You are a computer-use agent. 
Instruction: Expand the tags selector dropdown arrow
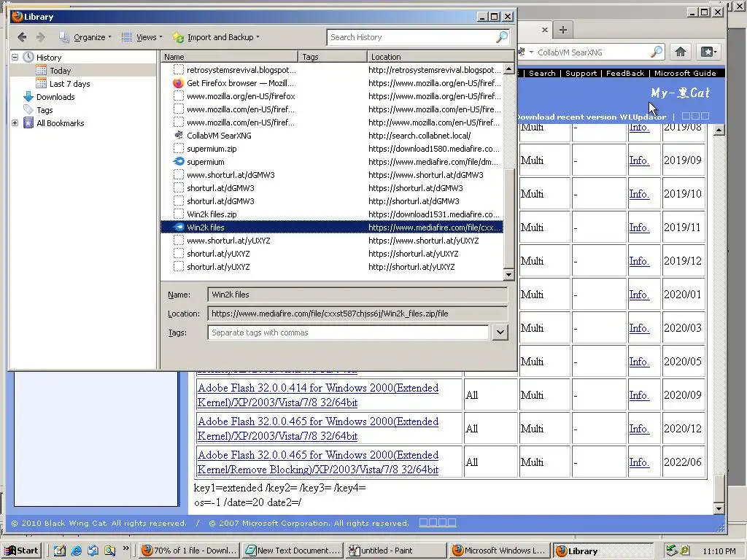coord(500,332)
